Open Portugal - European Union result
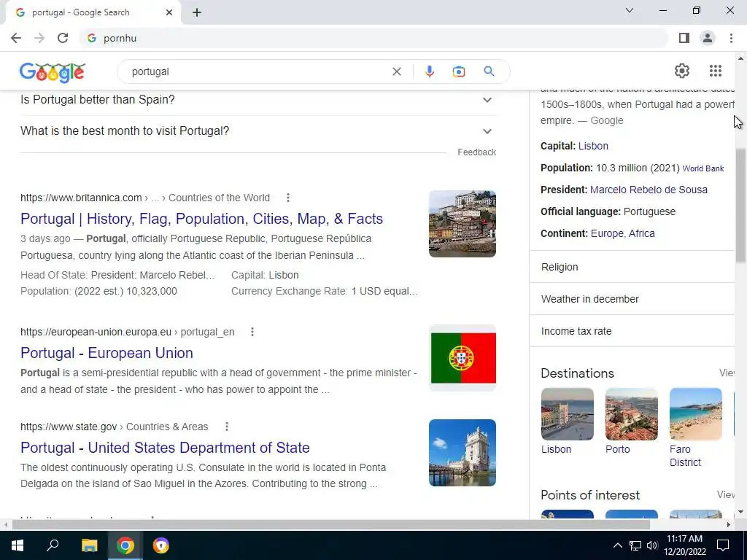The image size is (747, 560). tap(107, 353)
